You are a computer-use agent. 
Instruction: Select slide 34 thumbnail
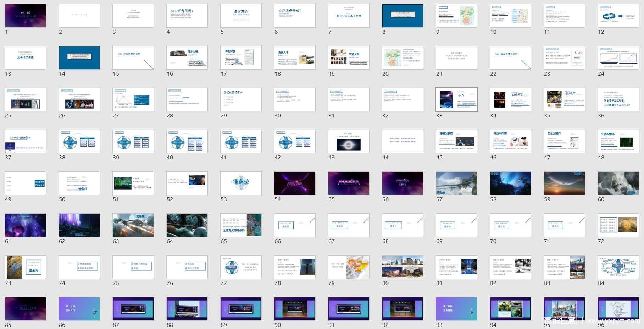(510, 99)
